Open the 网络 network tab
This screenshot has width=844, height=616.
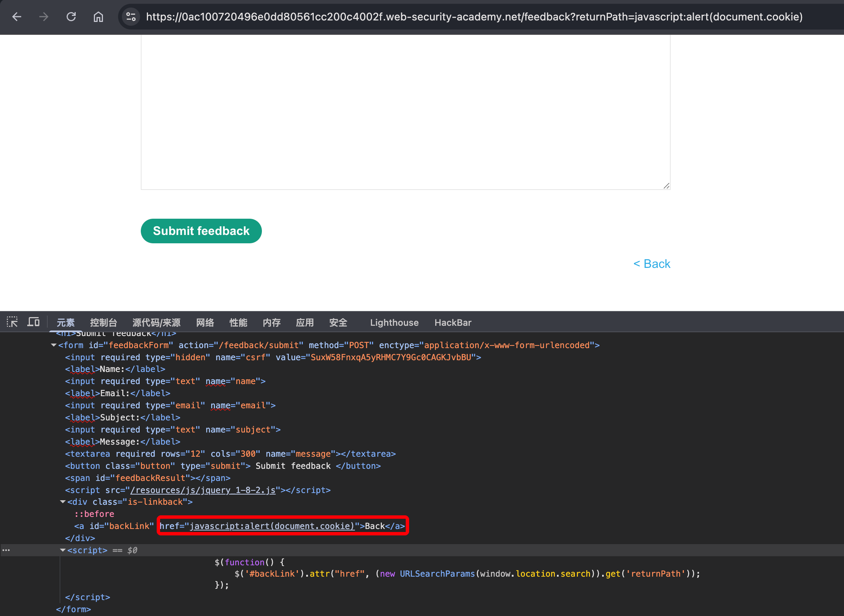click(x=205, y=322)
